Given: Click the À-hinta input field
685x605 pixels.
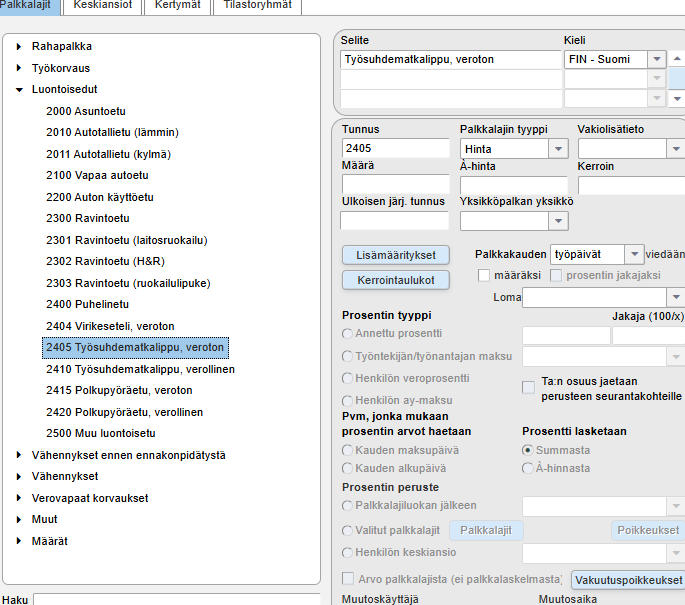Looking at the screenshot, I should coord(514,185).
